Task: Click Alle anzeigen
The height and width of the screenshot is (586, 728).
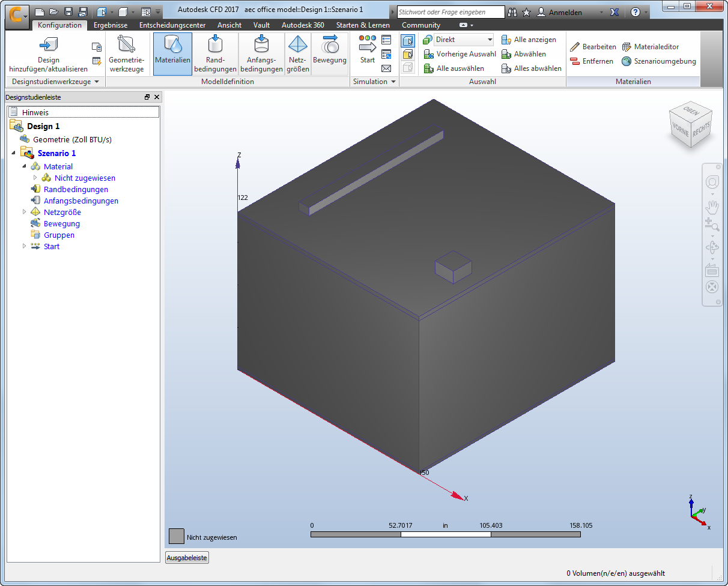Action: (529, 40)
